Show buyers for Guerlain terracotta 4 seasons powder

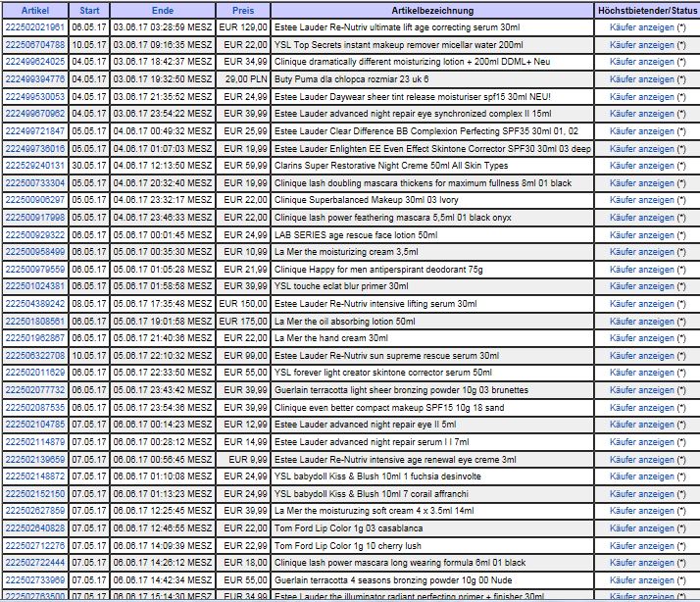(641, 580)
